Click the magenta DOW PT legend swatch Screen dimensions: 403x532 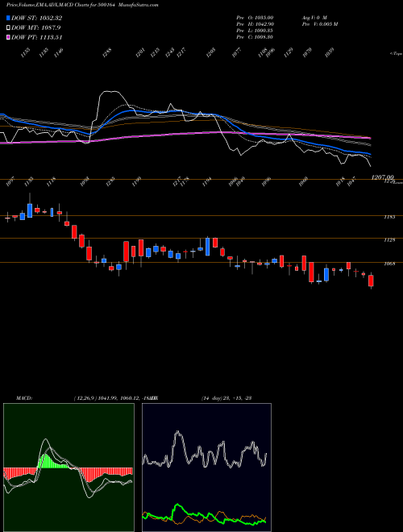(8, 37)
